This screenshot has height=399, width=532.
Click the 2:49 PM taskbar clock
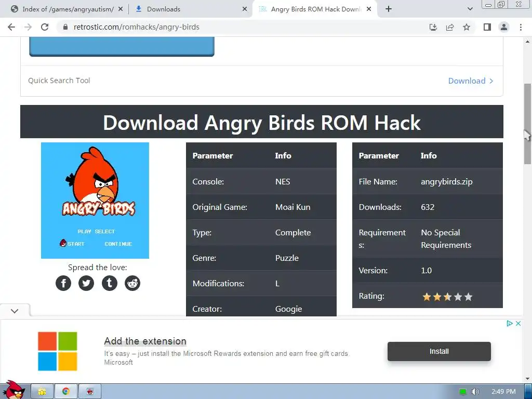[x=503, y=392]
